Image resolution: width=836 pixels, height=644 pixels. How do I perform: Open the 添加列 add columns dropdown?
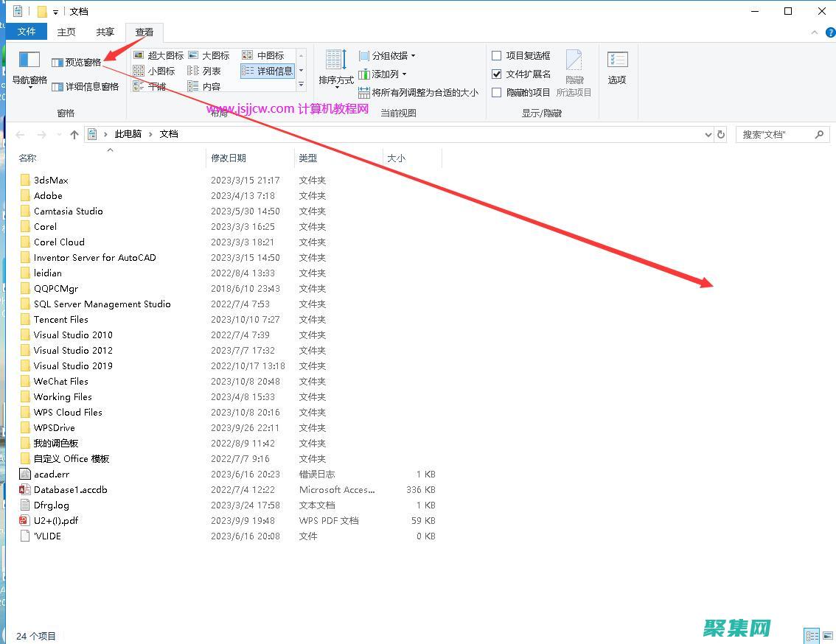coord(383,74)
